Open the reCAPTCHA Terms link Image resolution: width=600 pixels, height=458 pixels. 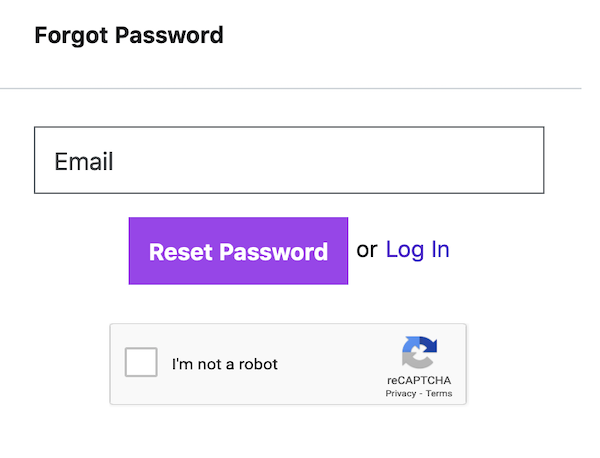439,394
